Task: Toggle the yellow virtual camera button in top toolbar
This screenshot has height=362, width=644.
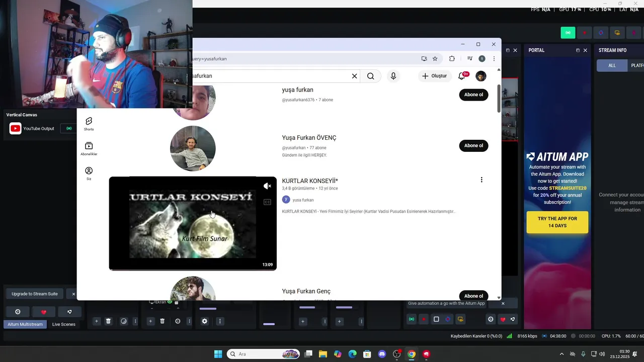Action: click(617, 33)
